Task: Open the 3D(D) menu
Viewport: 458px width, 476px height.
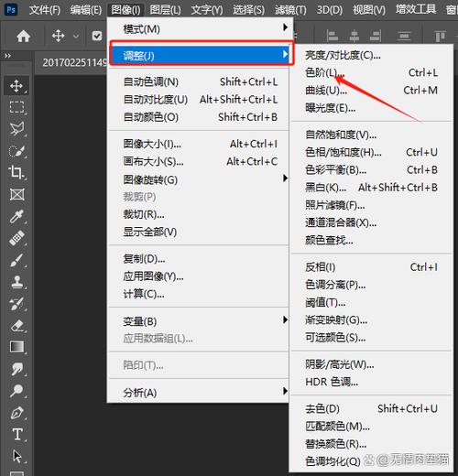Action: point(330,10)
